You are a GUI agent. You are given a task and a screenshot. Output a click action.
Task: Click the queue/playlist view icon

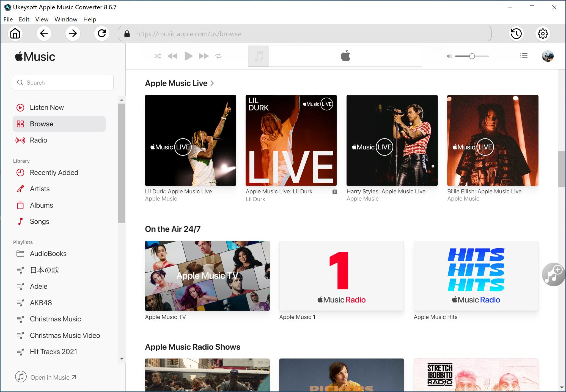[524, 56]
